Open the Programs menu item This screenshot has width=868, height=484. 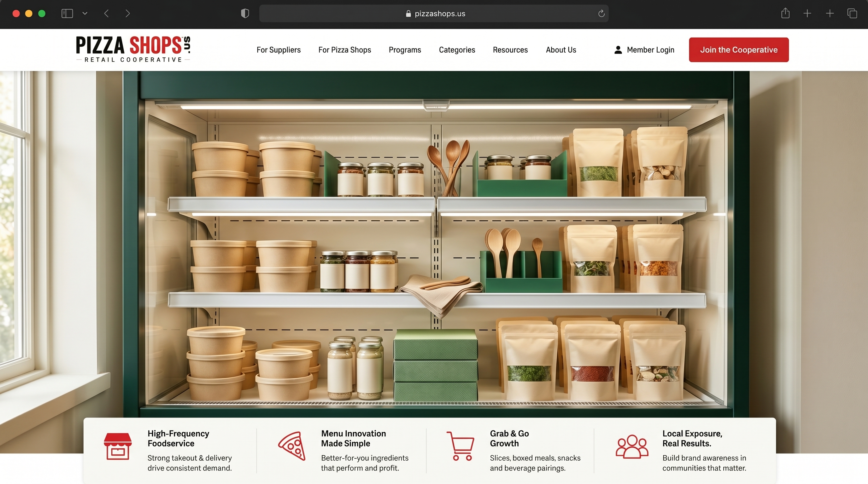click(405, 50)
